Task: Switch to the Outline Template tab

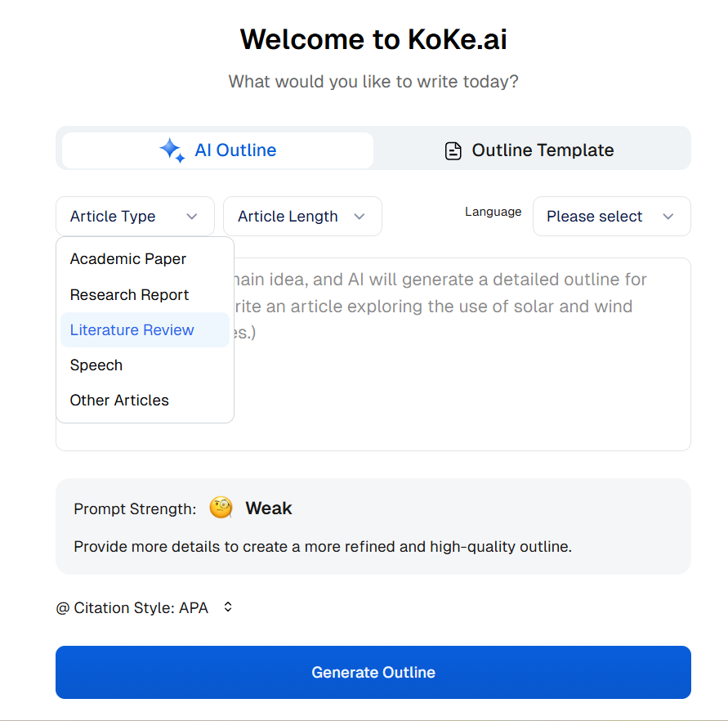Action: pos(531,150)
